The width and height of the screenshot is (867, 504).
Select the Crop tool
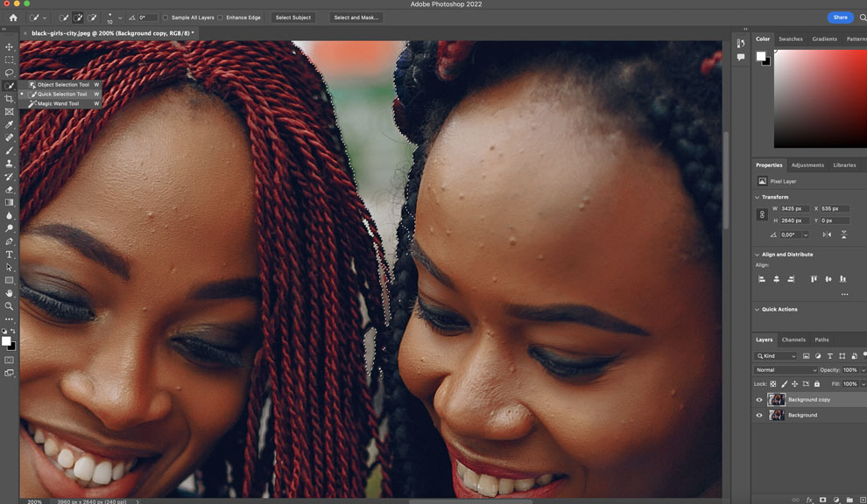click(10, 99)
